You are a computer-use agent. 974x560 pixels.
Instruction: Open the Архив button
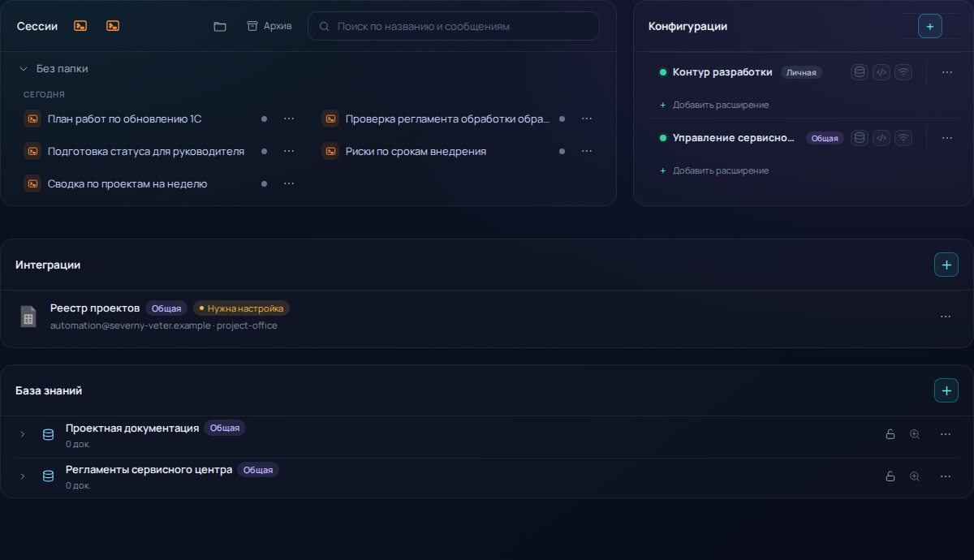pos(269,26)
